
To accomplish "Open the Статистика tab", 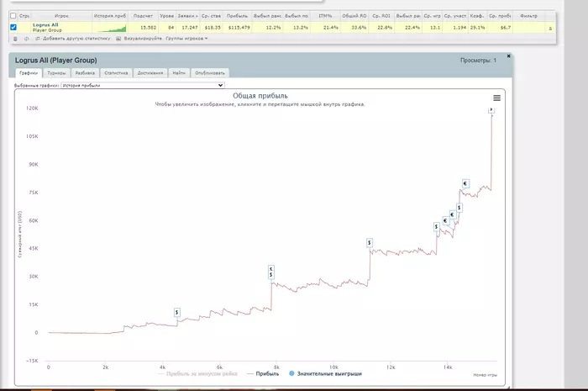I will [116, 73].
